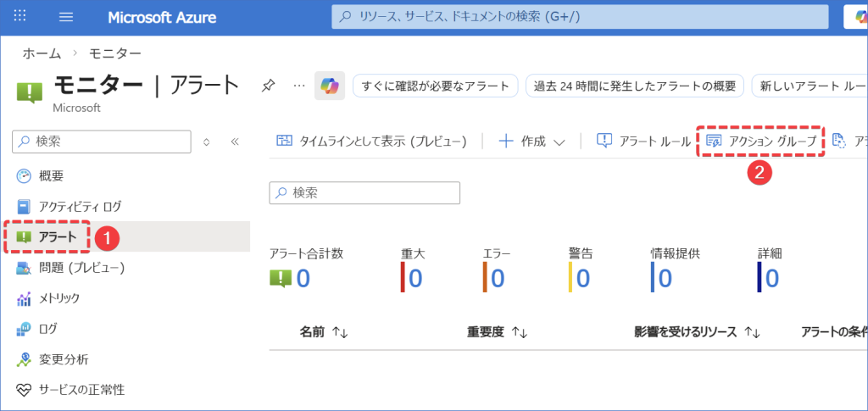Click the global resource search field
Image resolution: width=868 pixels, height=411 pixels.
click(581, 17)
